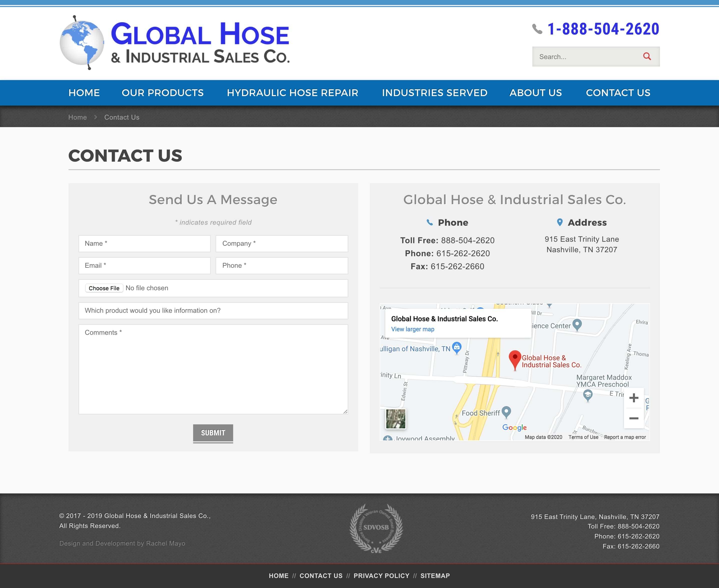Click the product information input field

click(x=213, y=311)
